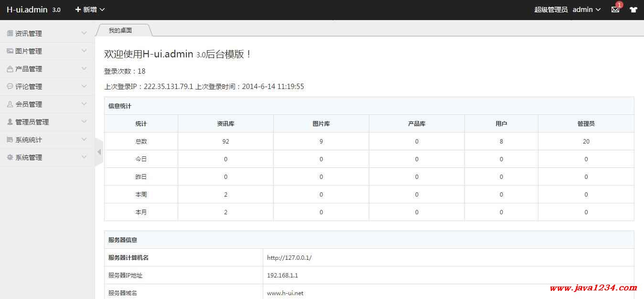Click the 超级管理员 role label
The width and height of the screenshot is (644, 299).
(551, 10)
